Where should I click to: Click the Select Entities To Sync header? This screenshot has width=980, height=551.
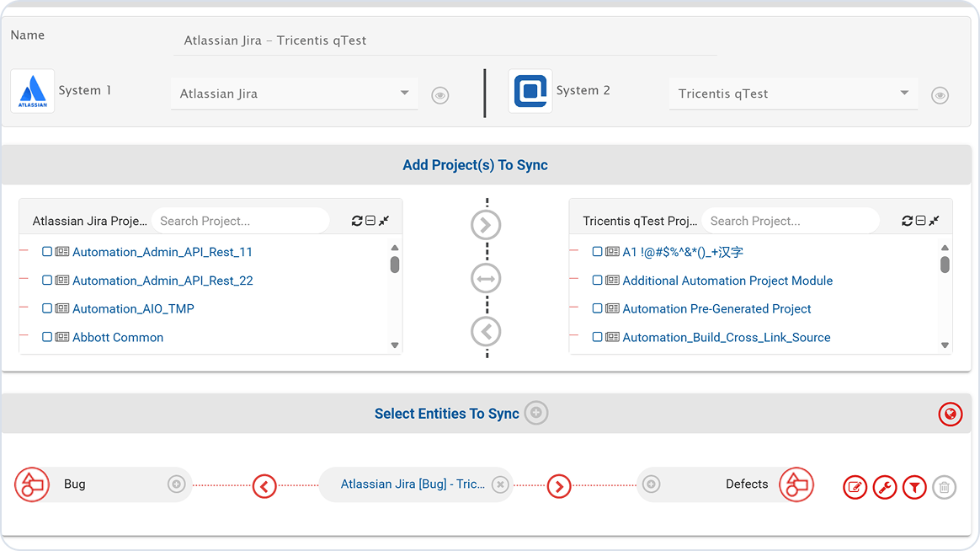(x=447, y=414)
